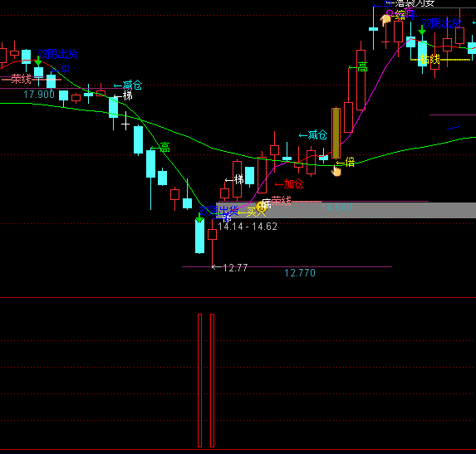Click the white cross doji candle

point(125,121)
